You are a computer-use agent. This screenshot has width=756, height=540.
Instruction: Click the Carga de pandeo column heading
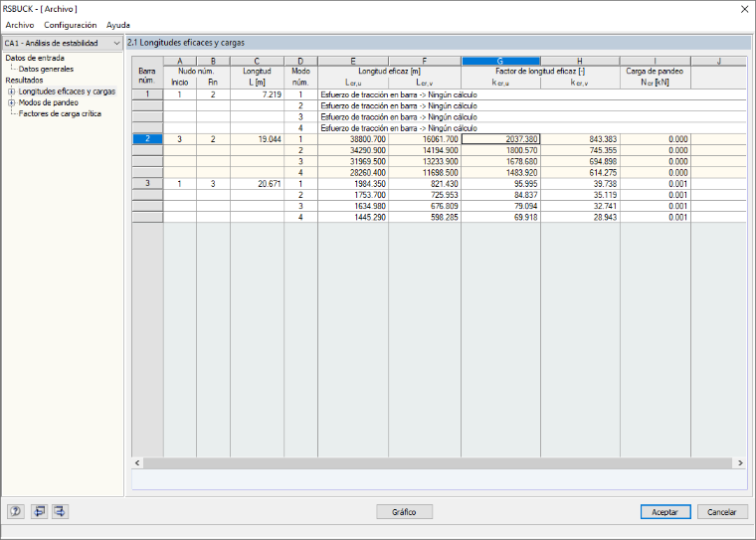click(655, 72)
